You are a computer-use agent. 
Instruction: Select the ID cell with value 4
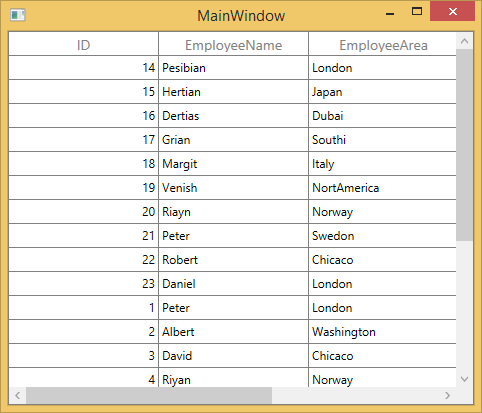click(84, 378)
